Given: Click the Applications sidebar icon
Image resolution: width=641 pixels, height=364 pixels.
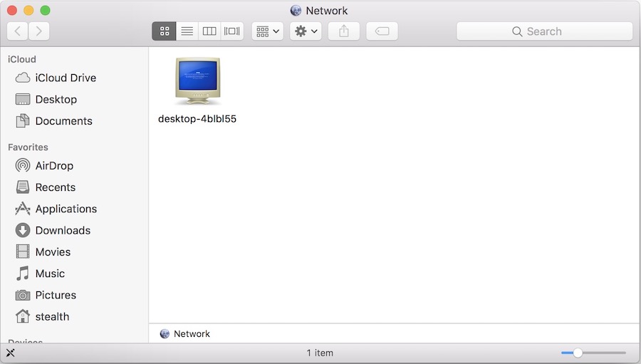Looking at the screenshot, I should tap(23, 209).
